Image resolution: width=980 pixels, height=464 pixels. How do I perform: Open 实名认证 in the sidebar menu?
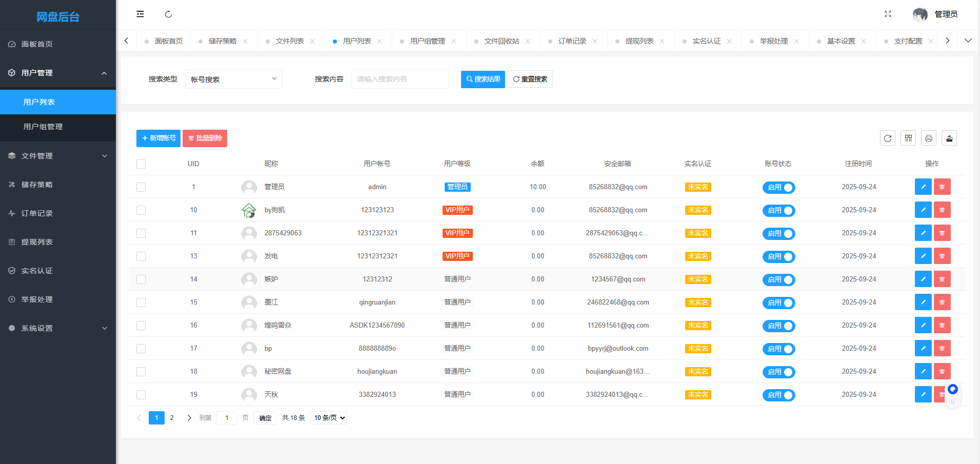click(36, 270)
